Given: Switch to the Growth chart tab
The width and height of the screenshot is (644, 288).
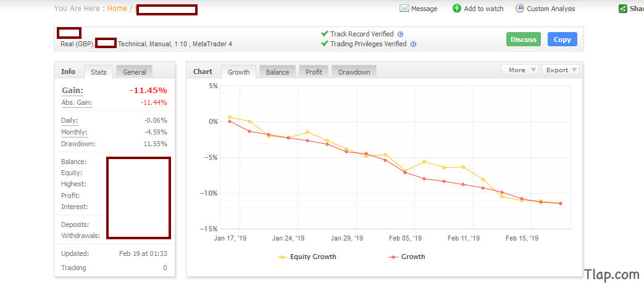Looking at the screenshot, I should pos(238,72).
